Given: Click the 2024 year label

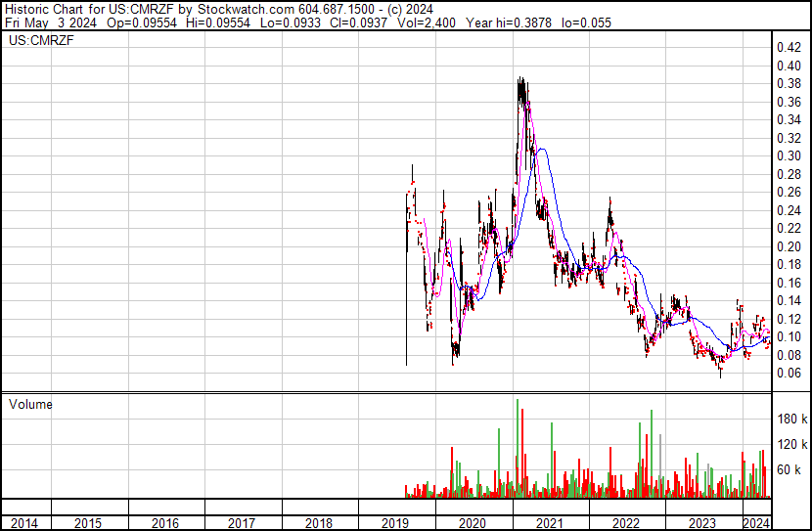Looking at the screenshot, I should 757,522.
